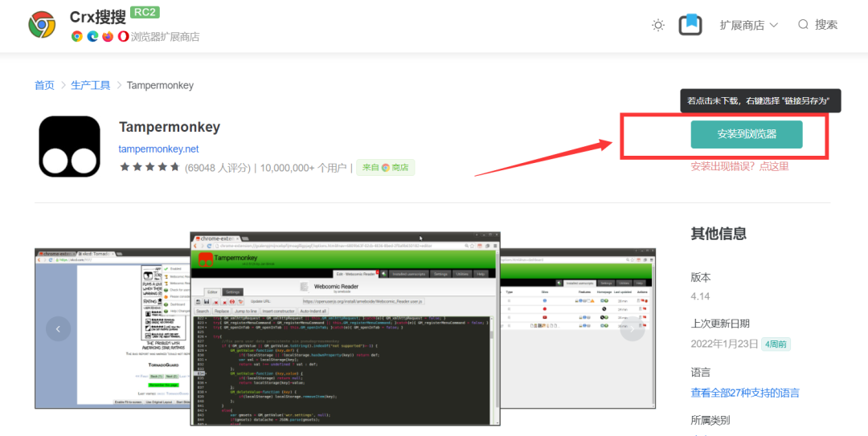Click the 来自商店 badge
Screen dimensions: 868x436
click(x=385, y=168)
